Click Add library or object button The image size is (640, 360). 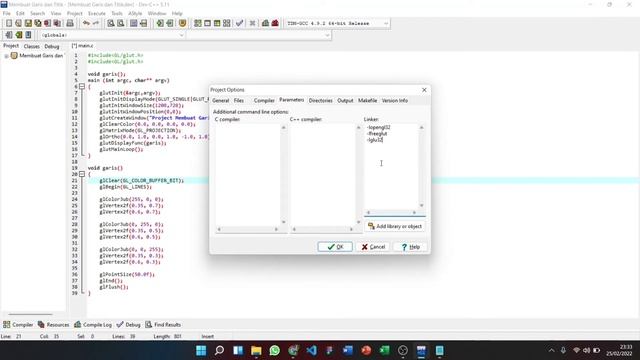click(395, 226)
